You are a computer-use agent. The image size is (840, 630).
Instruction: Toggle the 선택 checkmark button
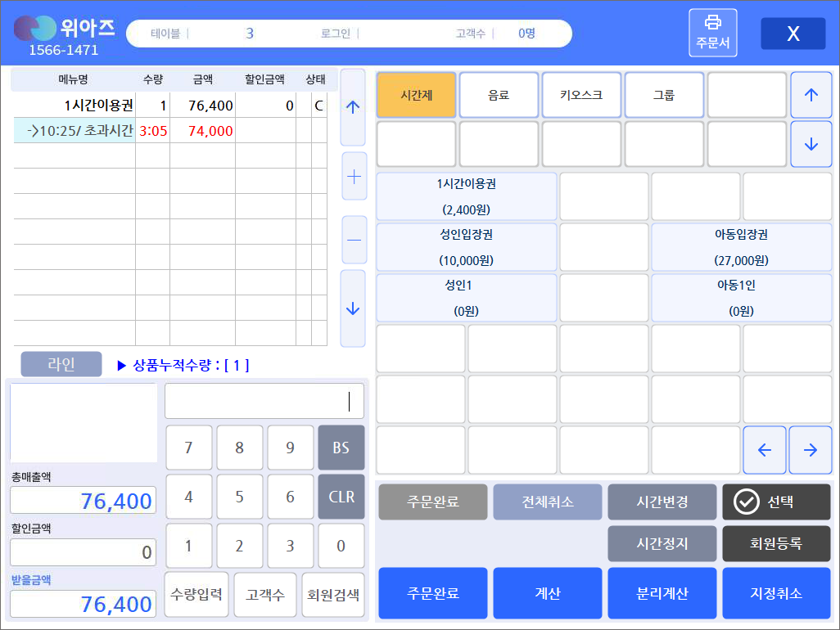[775, 502]
